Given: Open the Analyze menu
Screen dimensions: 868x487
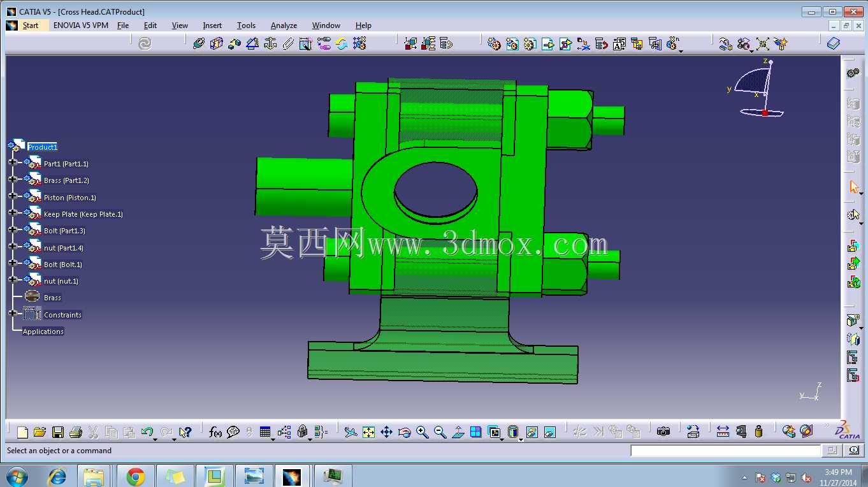Looking at the screenshot, I should coord(284,25).
